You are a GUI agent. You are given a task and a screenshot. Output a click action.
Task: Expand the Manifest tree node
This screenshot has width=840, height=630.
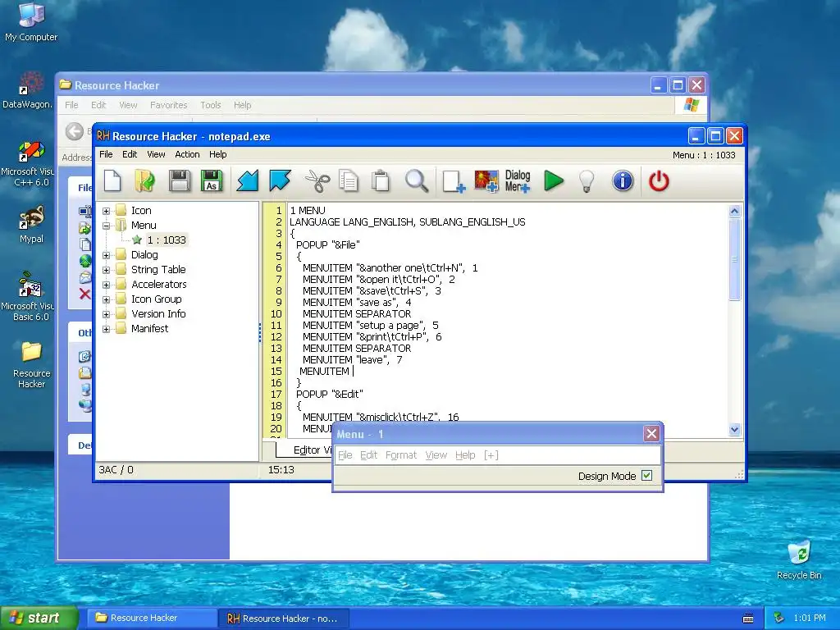[106, 329]
